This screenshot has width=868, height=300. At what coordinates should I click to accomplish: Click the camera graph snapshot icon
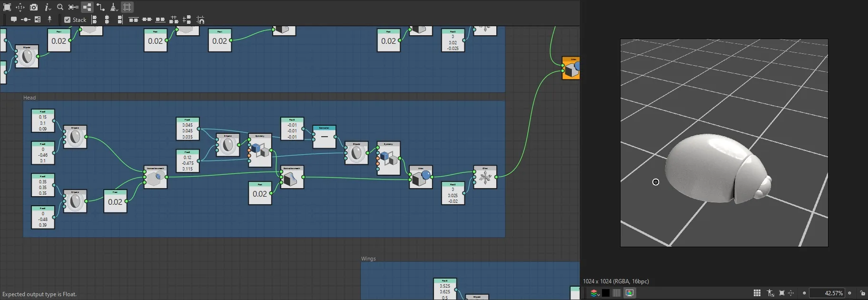pos(34,7)
